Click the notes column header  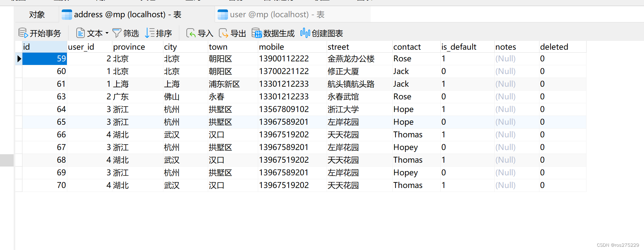[517, 47]
